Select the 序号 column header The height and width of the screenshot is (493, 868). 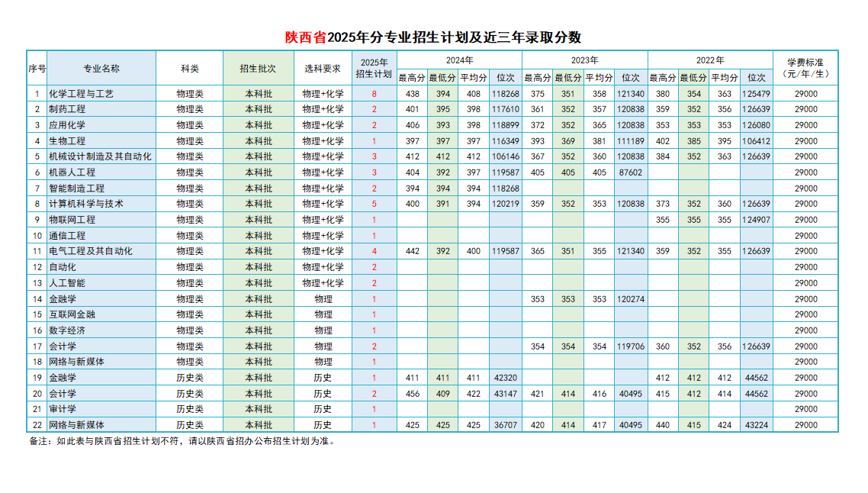(x=37, y=68)
